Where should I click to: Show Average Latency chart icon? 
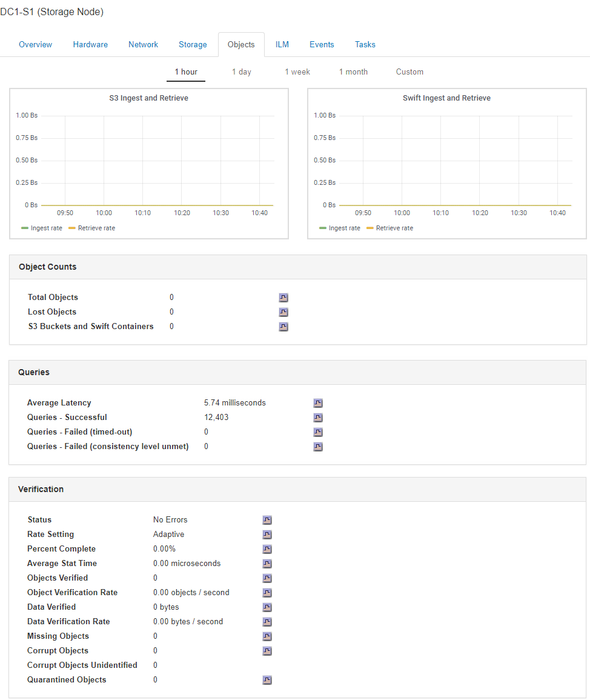pyautogui.click(x=318, y=403)
